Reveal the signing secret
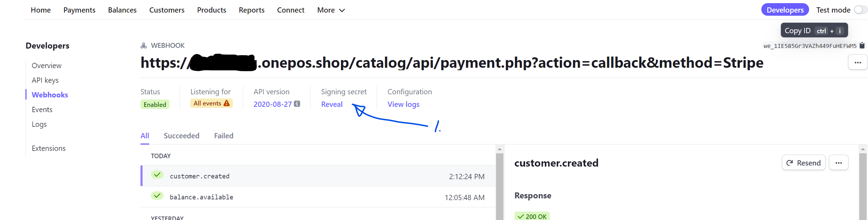Viewport: 868px width, 220px height. (332, 104)
